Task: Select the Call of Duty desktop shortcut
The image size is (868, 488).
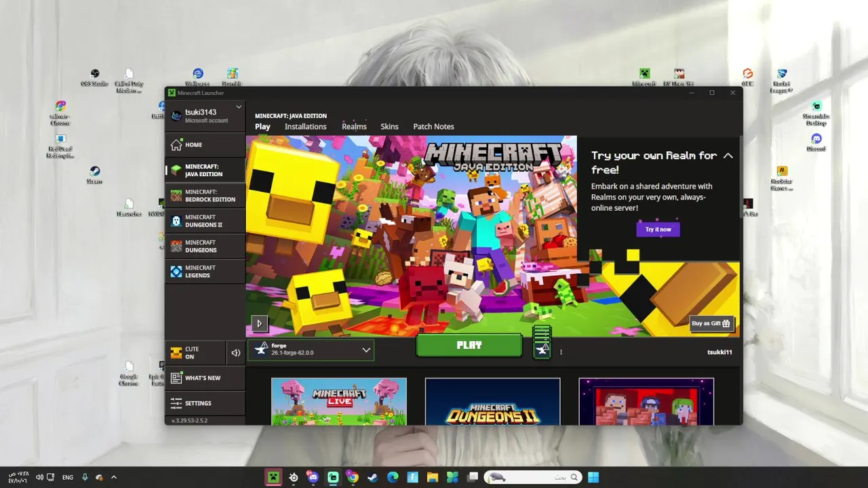Action: [x=129, y=81]
